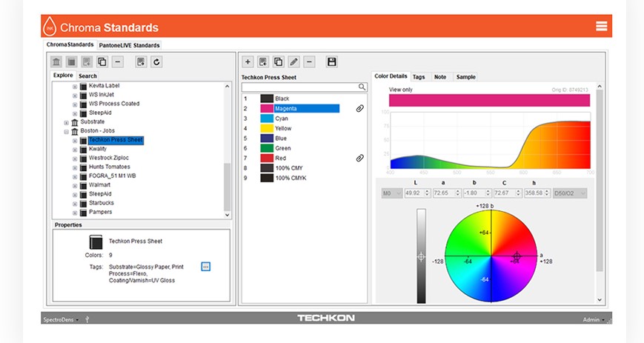This screenshot has height=343, width=644.
Task: Select the WS Process Coated tree item
Action: pos(114,104)
